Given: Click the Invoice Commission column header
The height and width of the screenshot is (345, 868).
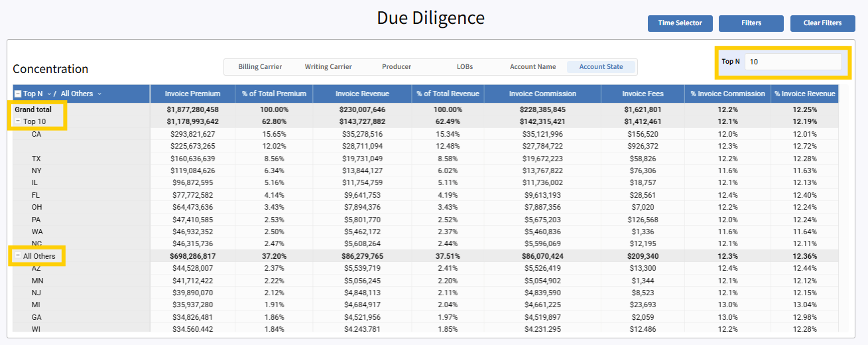Looking at the screenshot, I should (x=542, y=94).
